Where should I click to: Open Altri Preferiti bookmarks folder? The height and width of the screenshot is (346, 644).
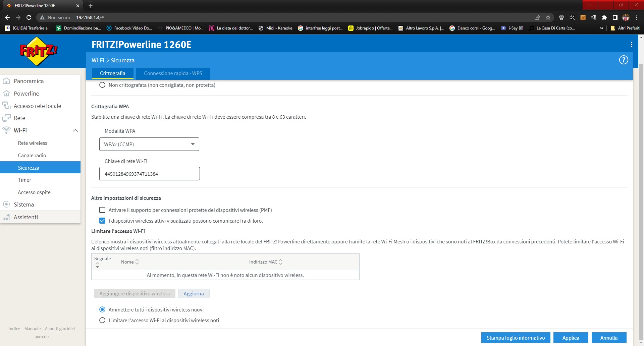pos(626,28)
